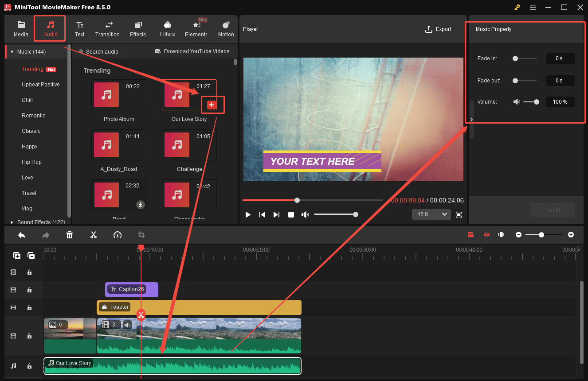Select the Crop tool

tap(141, 235)
